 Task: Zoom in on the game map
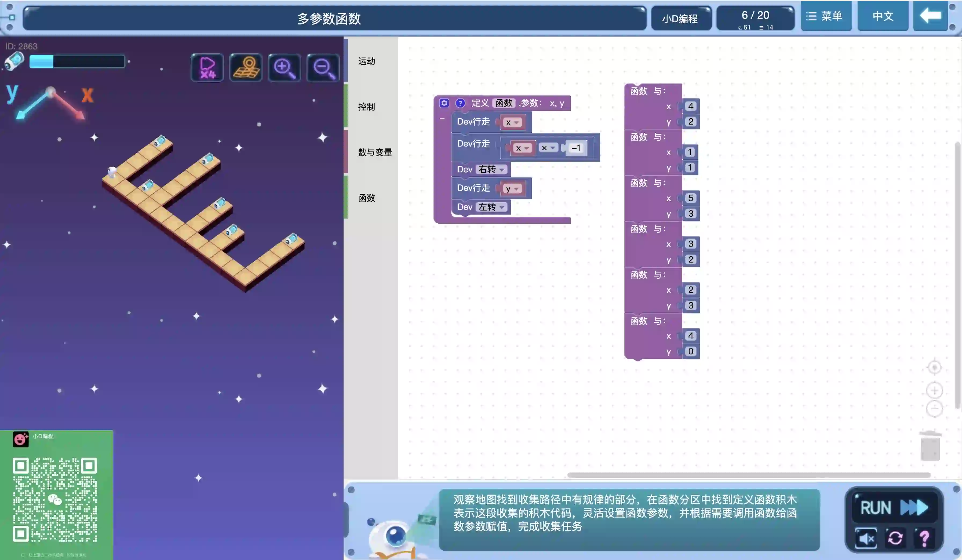[285, 68]
